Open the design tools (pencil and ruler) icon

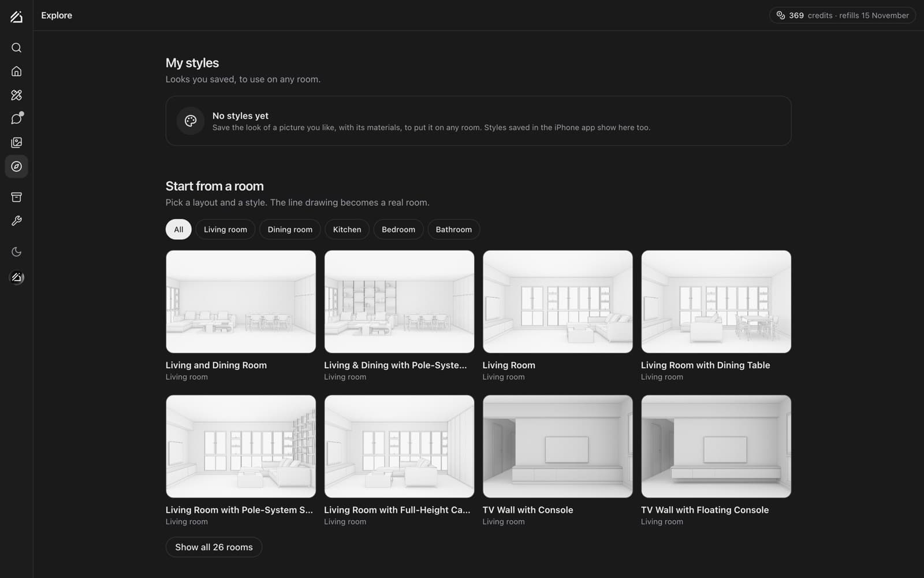point(16,95)
